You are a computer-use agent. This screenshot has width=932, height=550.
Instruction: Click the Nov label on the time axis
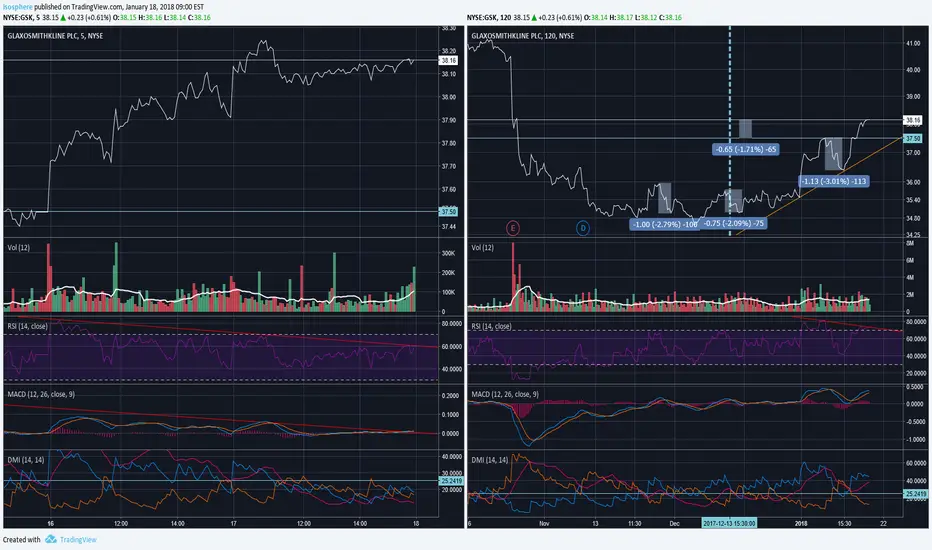tap(544, 524)
